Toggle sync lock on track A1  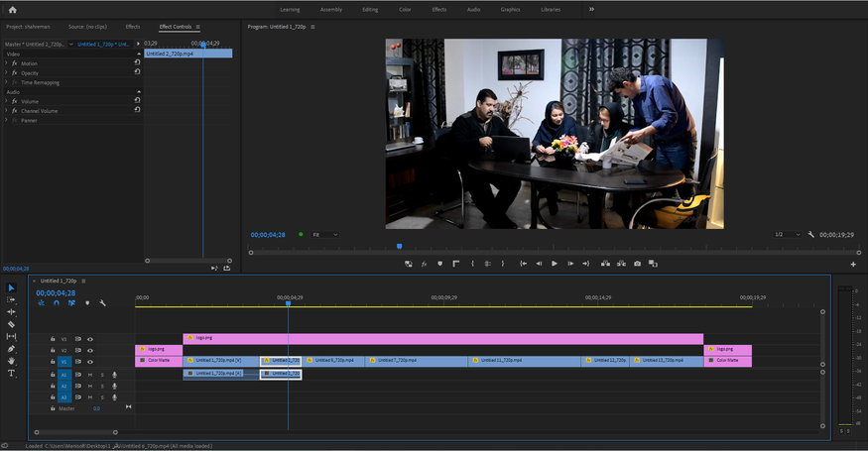(78, 376)
